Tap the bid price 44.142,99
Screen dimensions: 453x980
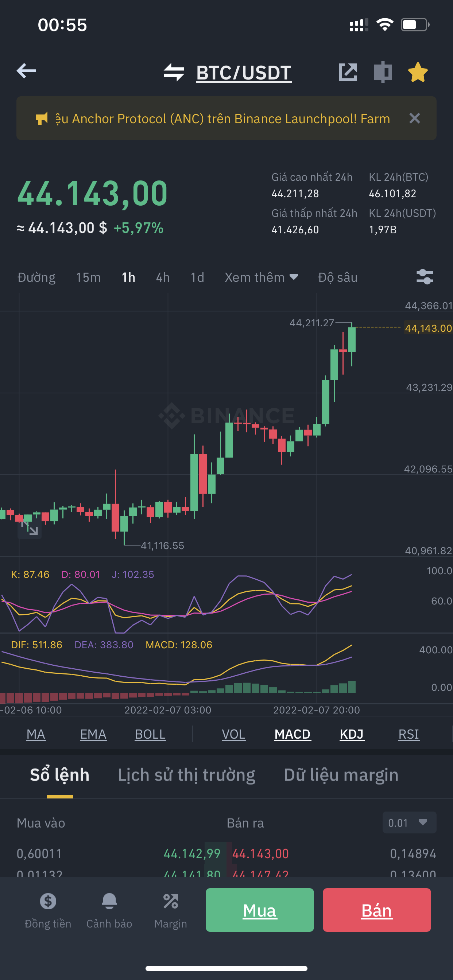click(x=192, y=853)
